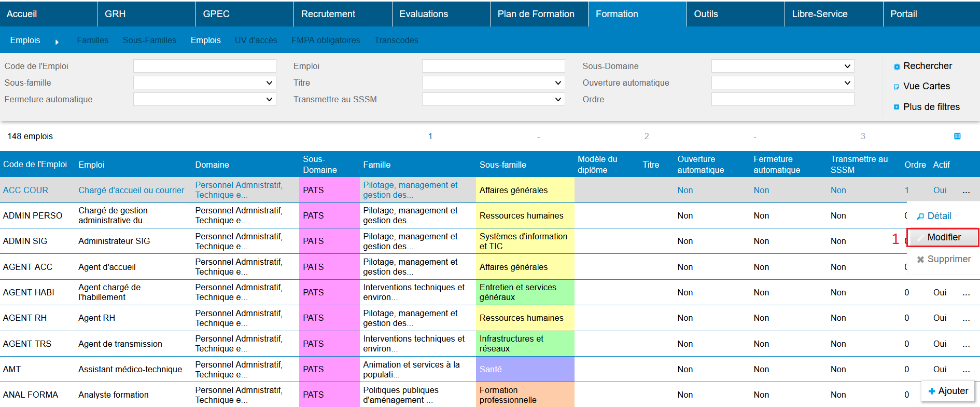Open the ellipsis menu for AGENT HABI row
The width and height of the screenshot is (980, 407).
coord(966,293)
